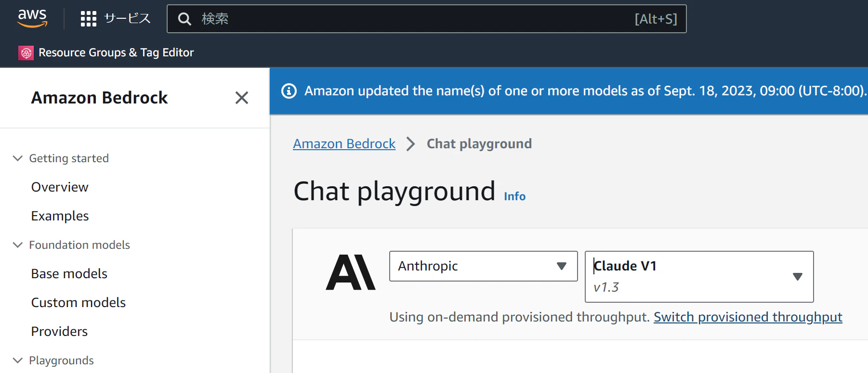Click the breadcrumb chevron separator
Viewport: 868px width, 373px height.
tap(410, 144)
